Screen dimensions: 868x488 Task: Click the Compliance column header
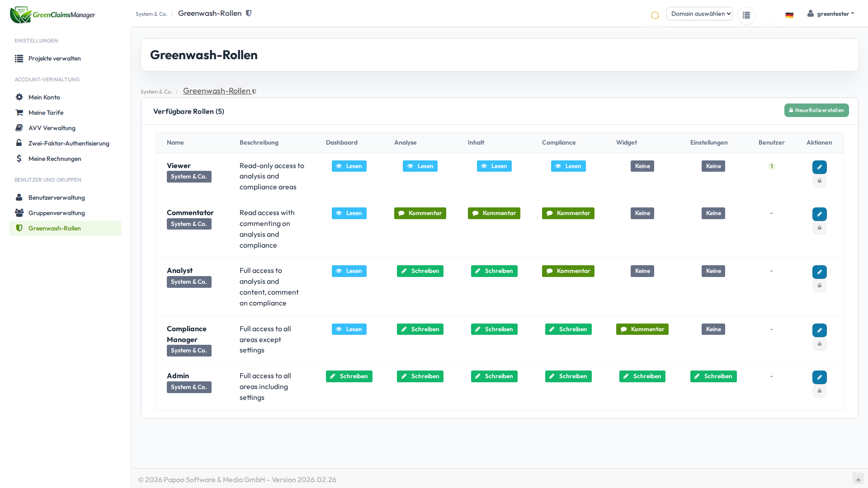tap(559, 142)
